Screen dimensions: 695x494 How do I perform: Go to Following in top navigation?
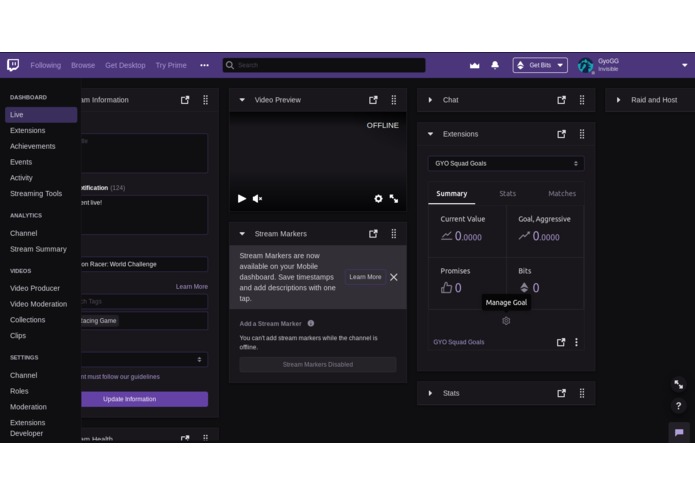46,65
